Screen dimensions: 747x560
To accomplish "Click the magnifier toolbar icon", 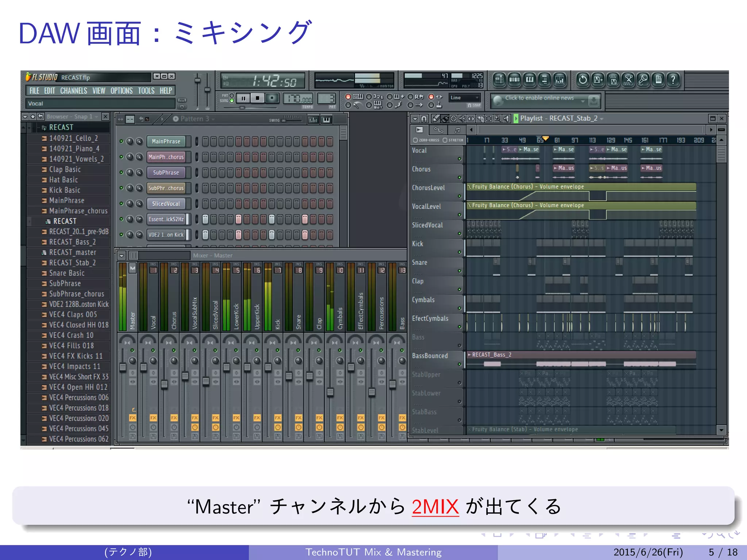I will pos(643,79).
